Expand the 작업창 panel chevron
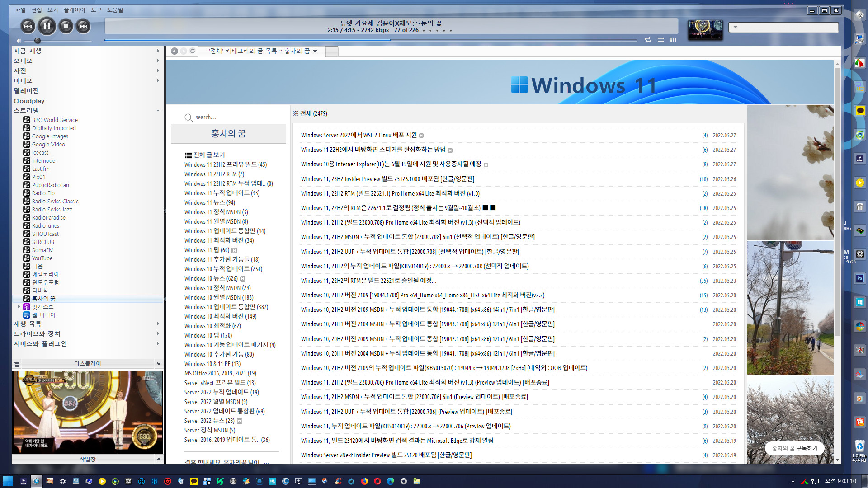 pos(159,459)
